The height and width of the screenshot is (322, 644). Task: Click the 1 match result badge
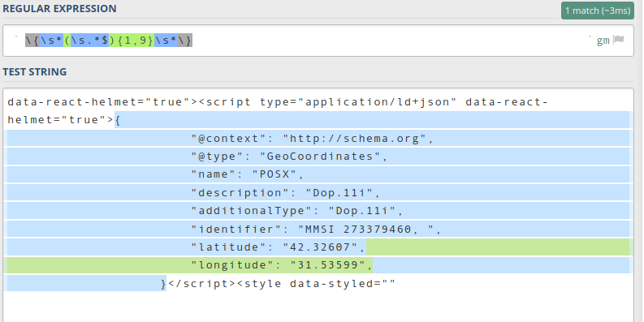pos(598,11)
